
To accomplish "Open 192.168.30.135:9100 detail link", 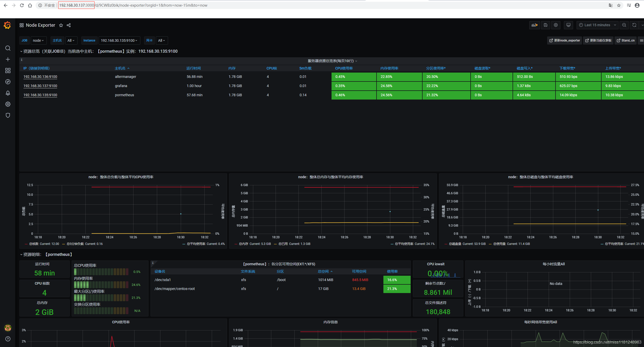I will click(x=40, y=95).
